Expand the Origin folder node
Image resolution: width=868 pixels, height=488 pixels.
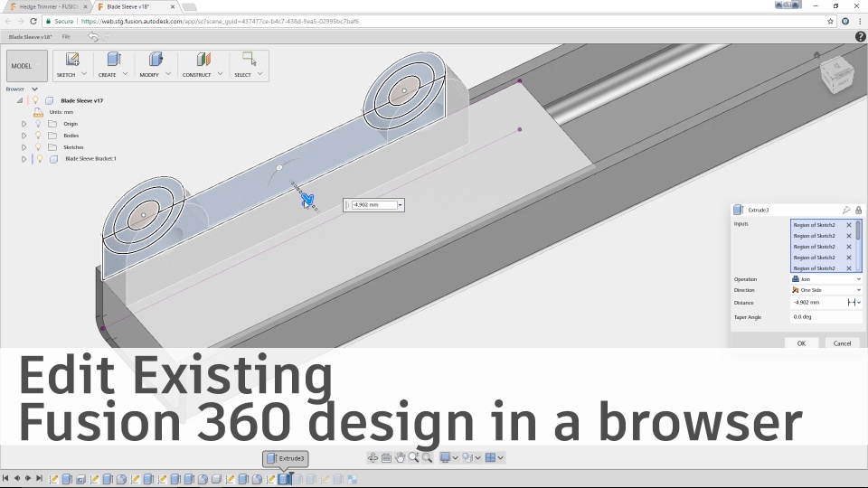click(x=24, y=124)
